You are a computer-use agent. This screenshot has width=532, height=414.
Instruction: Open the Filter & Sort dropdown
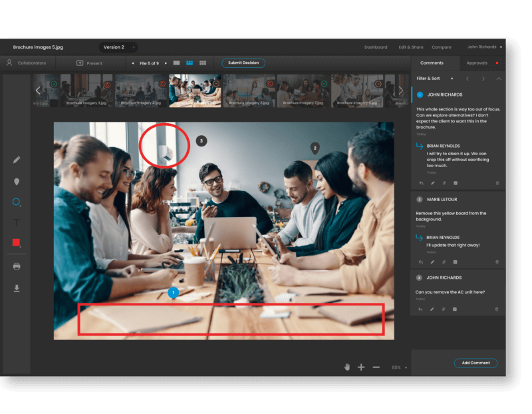tap(432, 78)
